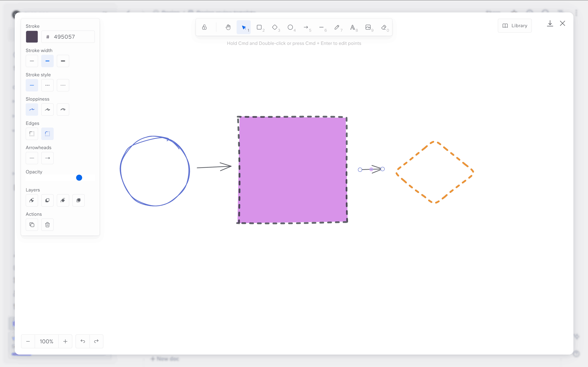Click the 100% zoom reset button
Screen dimensions: 588x367
pyautogui.click(x=46, y=341)
